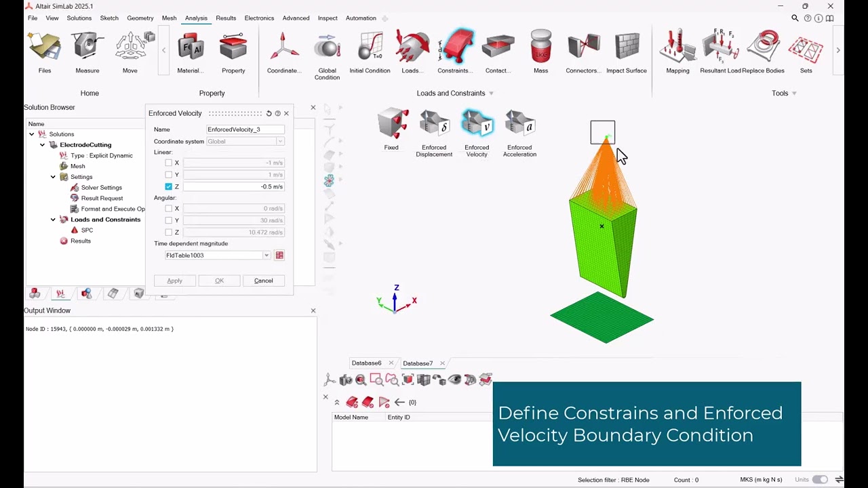Collapse the Settings tree node

53,177
